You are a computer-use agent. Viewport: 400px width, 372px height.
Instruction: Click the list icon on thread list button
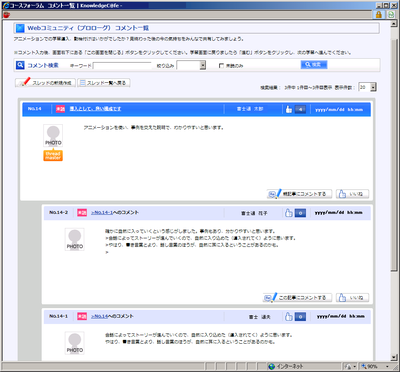click(x=83, y=83)
